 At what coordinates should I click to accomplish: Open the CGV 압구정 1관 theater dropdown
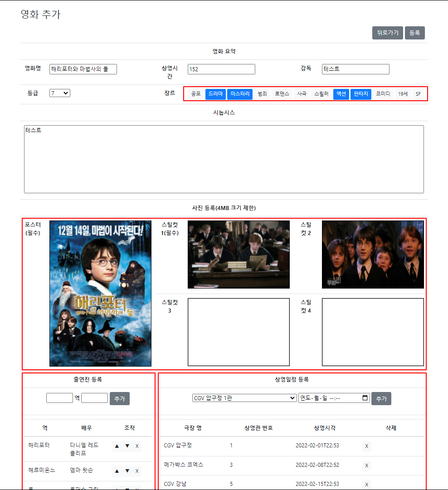click(x=244, y=398)
